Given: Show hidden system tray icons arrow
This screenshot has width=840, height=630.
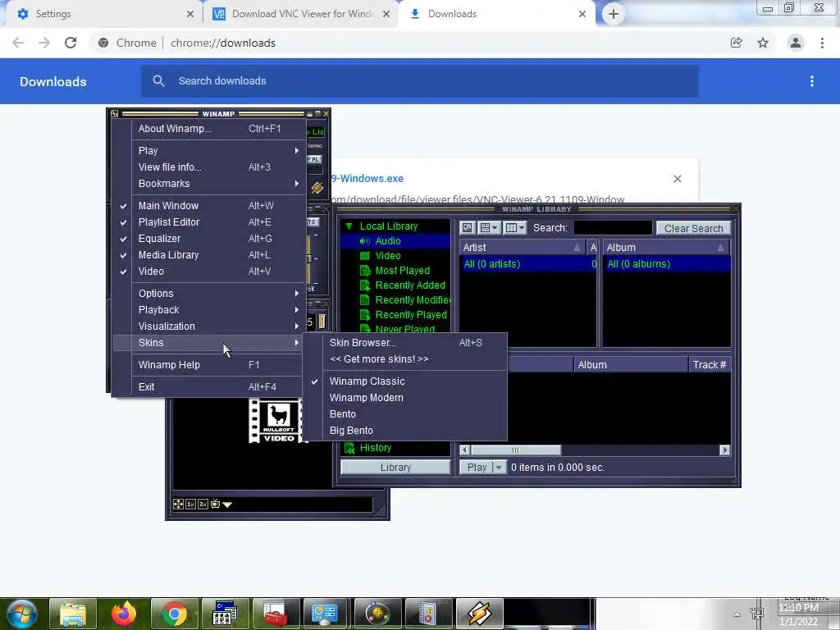Looking at the screenshot, I should click(737, 614).
